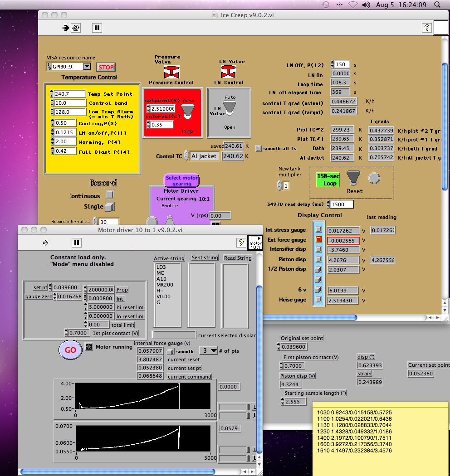This screenshot has height=476, width=450.
Task: Open context help in Ice Creep window
Action: coord(426,28)
